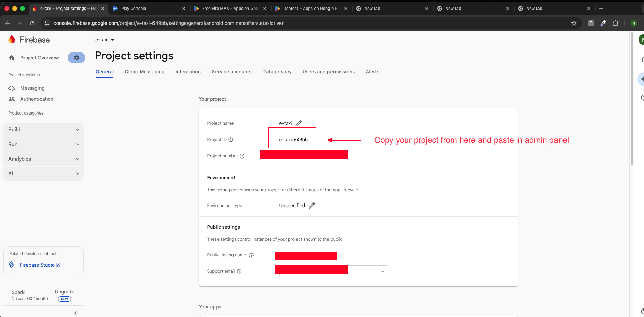Open the Data privacy tab
644x317 pixels.
point(277,72)
